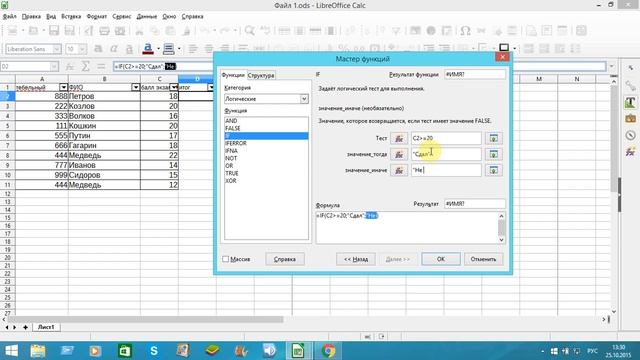
Task: Click fx button next to Тест field
Action: (399, 138)
